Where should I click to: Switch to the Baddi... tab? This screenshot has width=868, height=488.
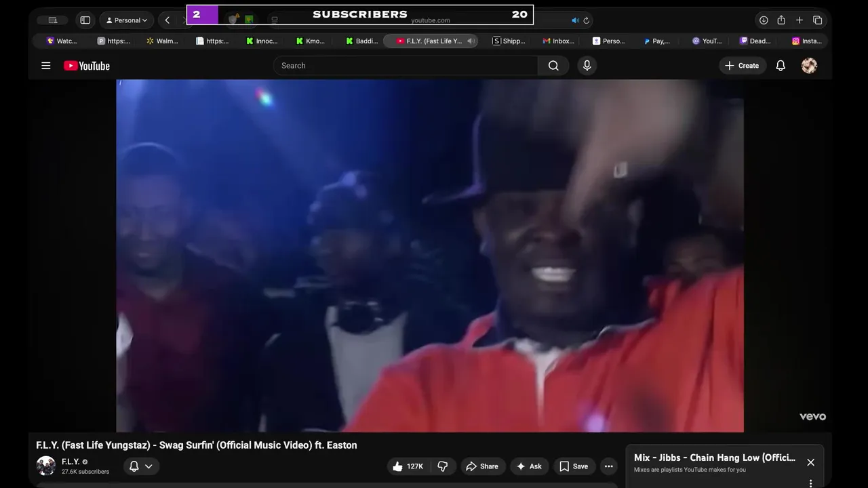pos(361,41)
